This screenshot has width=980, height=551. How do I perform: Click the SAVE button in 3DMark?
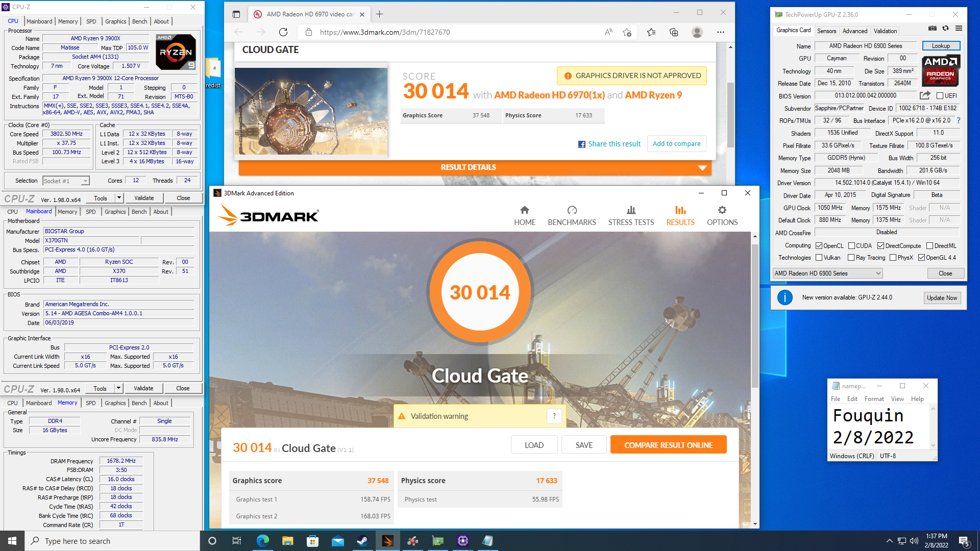click(584, 445)
